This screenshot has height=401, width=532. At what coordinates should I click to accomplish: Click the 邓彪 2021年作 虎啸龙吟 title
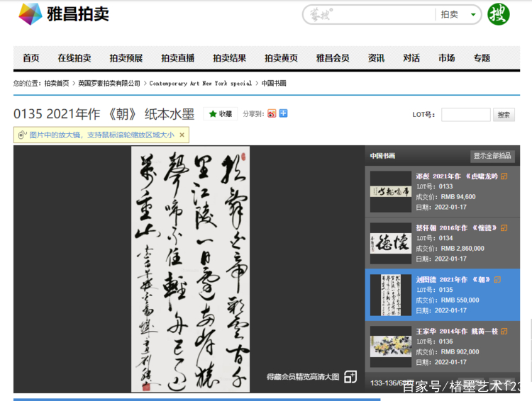[457, 176]
